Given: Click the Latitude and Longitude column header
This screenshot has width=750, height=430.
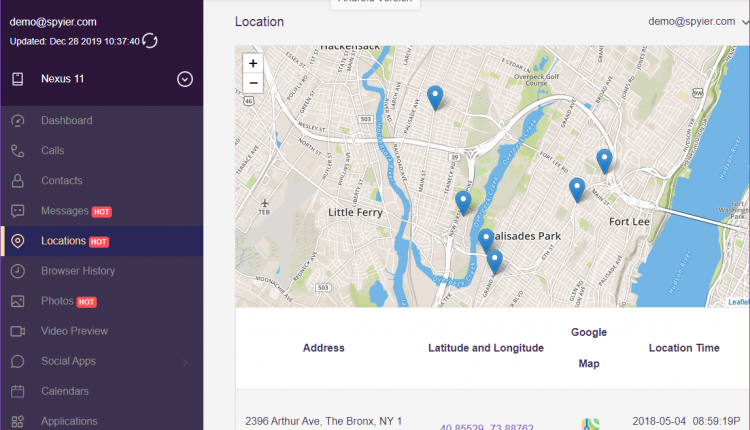Looking at the screenshot, I should coord(486,348).
